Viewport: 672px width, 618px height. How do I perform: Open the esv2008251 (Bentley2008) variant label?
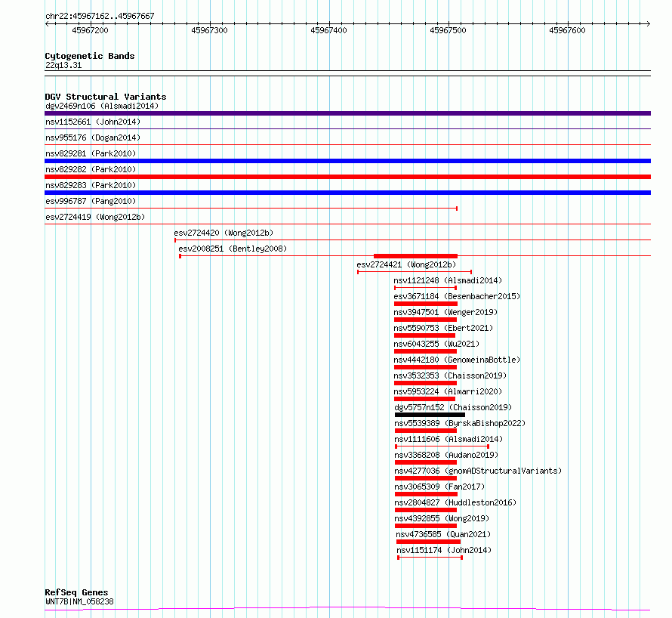[x=233, y=249]
